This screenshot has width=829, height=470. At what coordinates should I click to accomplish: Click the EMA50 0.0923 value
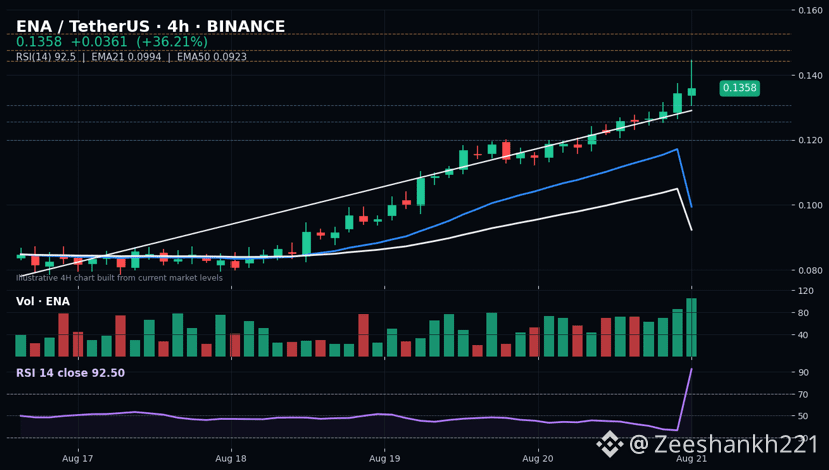click(211, 57)
